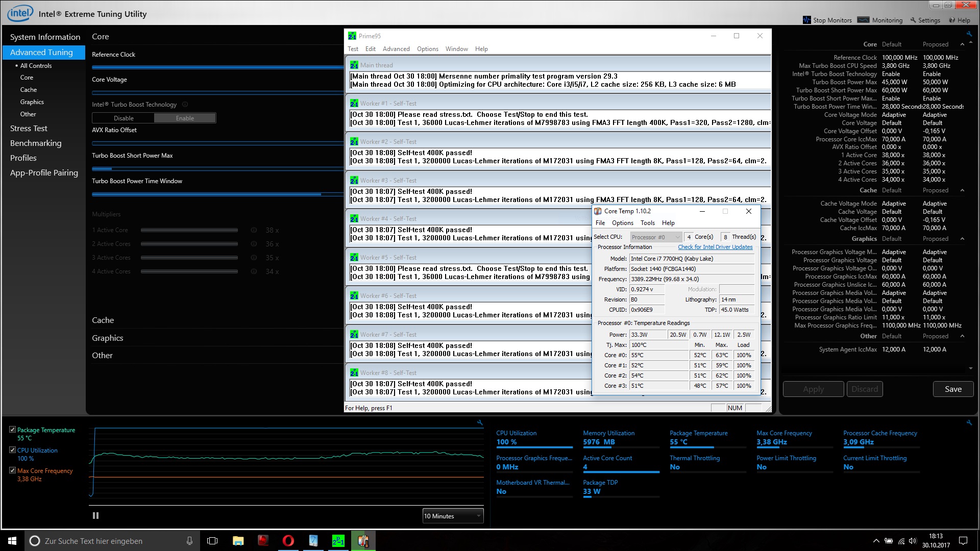Pause the monitoring graph
Viewport: 980px width, 551px height.
(95, 516)
